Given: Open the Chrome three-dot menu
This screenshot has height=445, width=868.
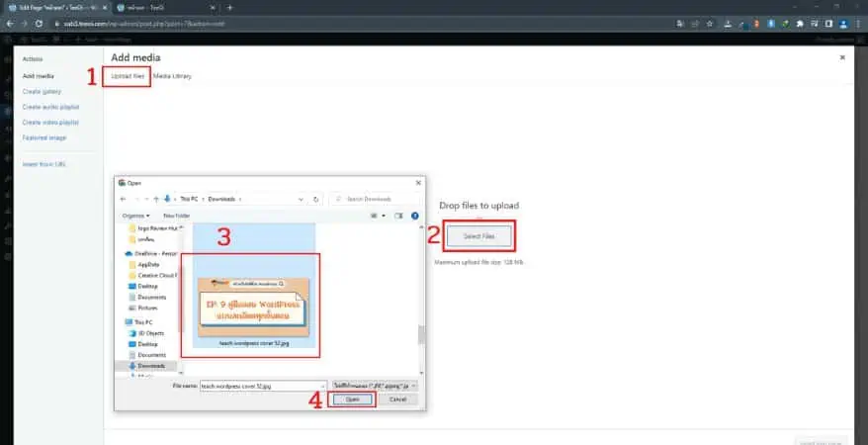Looking at the screenshot, I should click(858, 24).
